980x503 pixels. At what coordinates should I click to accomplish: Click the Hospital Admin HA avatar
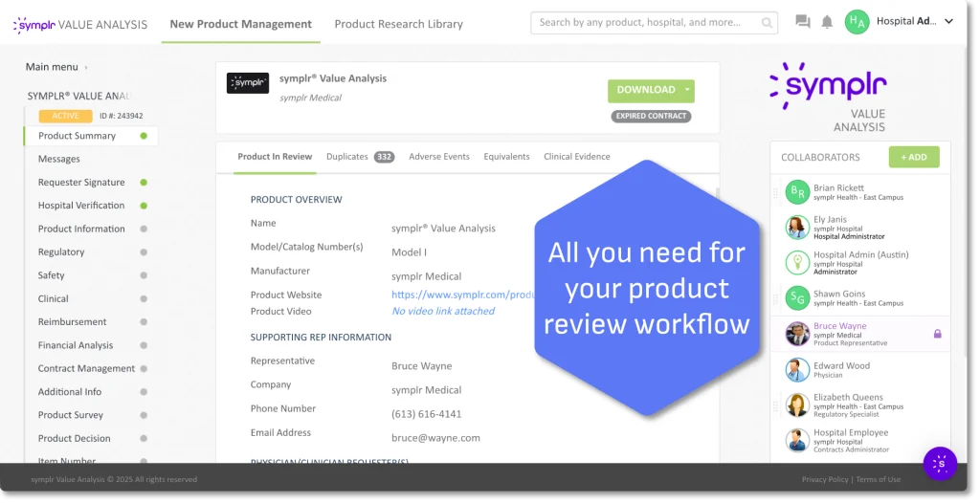pos(857,22)
